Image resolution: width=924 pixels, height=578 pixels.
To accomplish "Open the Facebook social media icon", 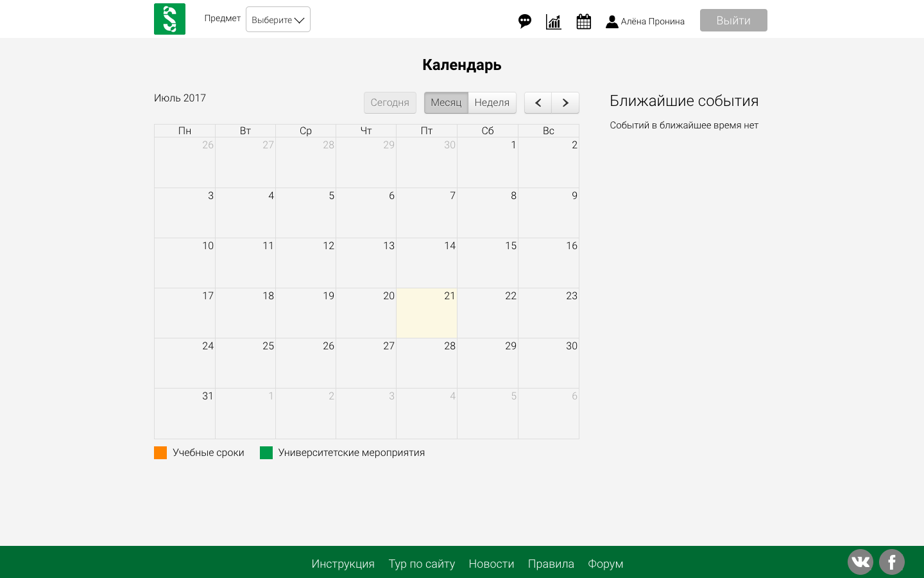I will pyautogui.click(x=891, y=561).
